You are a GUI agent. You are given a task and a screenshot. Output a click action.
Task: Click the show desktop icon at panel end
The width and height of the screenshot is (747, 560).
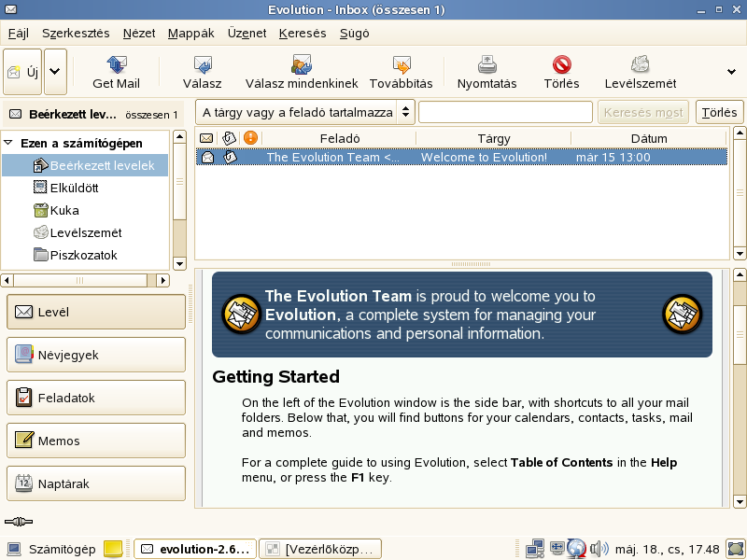tap(736, 549)
